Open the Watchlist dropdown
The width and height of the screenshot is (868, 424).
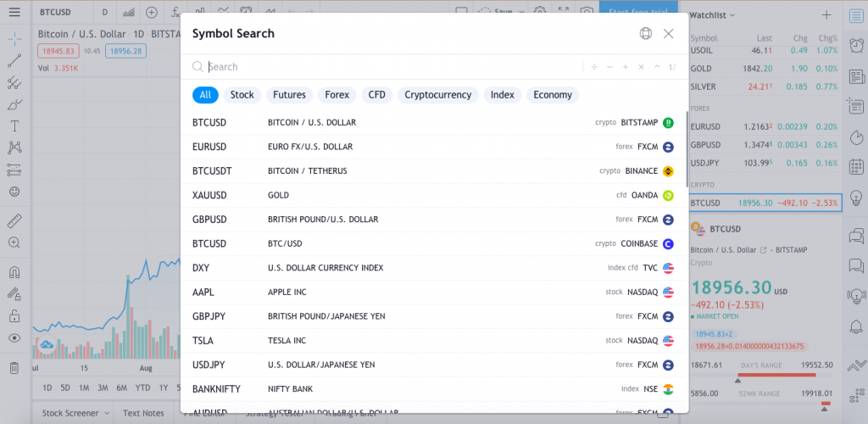tap(712, 15)
